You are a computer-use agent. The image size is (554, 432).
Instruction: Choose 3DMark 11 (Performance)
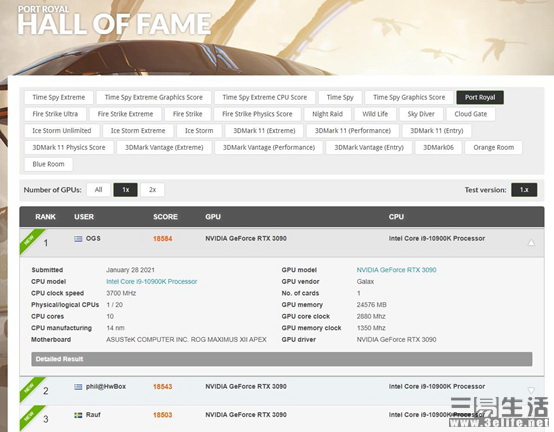point(353,131)
